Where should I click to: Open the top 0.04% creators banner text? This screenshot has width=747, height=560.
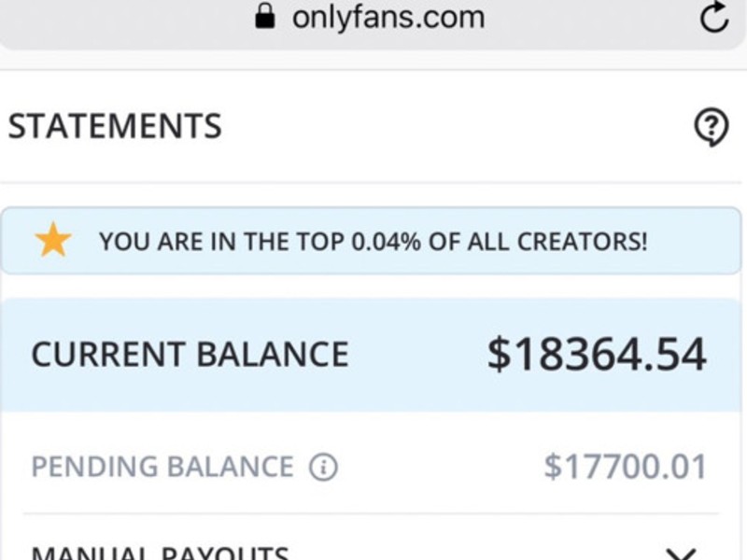[x=373, y=242]
